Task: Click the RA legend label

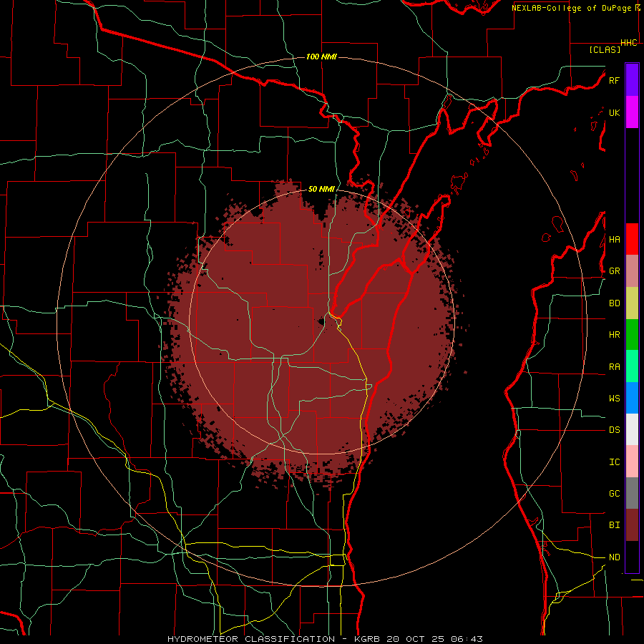Action: [614, 367]
